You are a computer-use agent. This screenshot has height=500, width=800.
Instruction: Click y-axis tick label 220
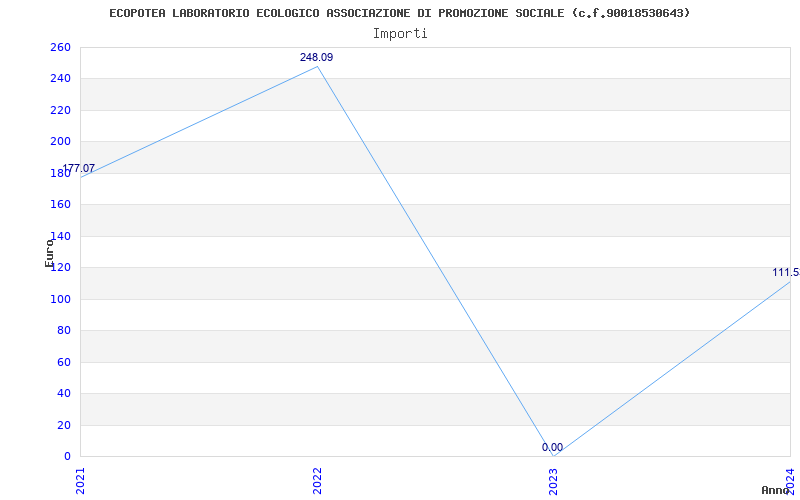pos(60,110)
